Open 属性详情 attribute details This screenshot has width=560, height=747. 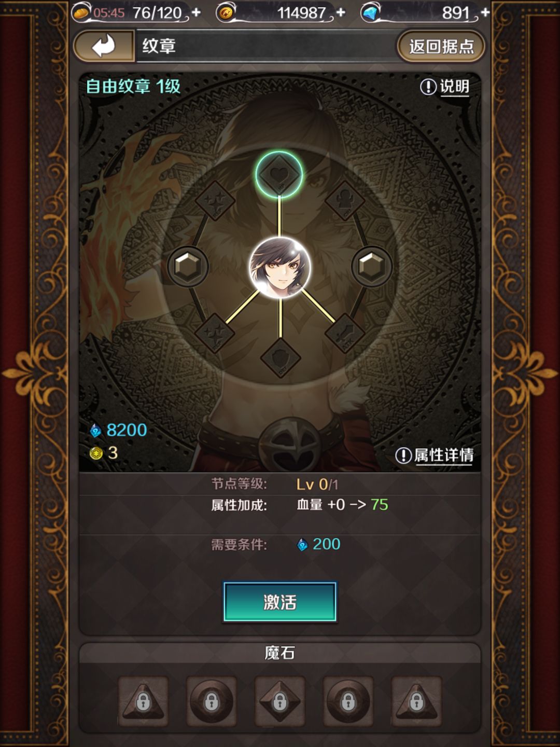(x=435, y=455)
